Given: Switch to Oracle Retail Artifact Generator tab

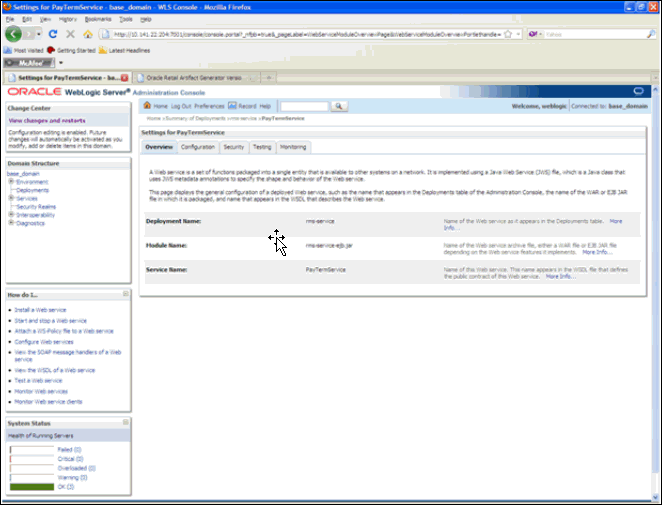Looking at the screenshot, I should (x=196, y=78).
